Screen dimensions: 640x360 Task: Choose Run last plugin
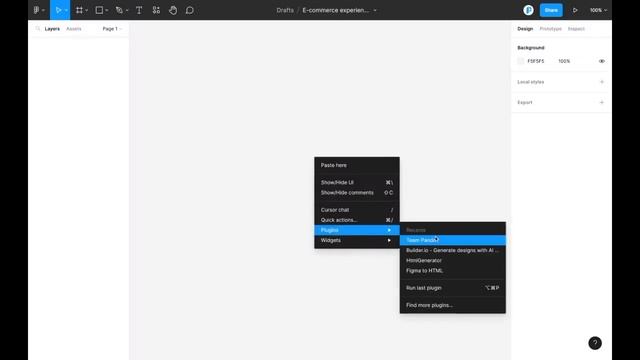(x=453, y=288)
